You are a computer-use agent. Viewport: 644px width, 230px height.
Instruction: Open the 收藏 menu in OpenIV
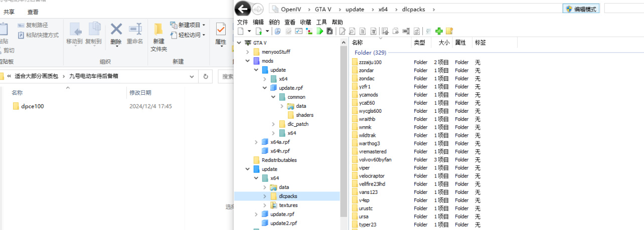[x=305, y=22]
